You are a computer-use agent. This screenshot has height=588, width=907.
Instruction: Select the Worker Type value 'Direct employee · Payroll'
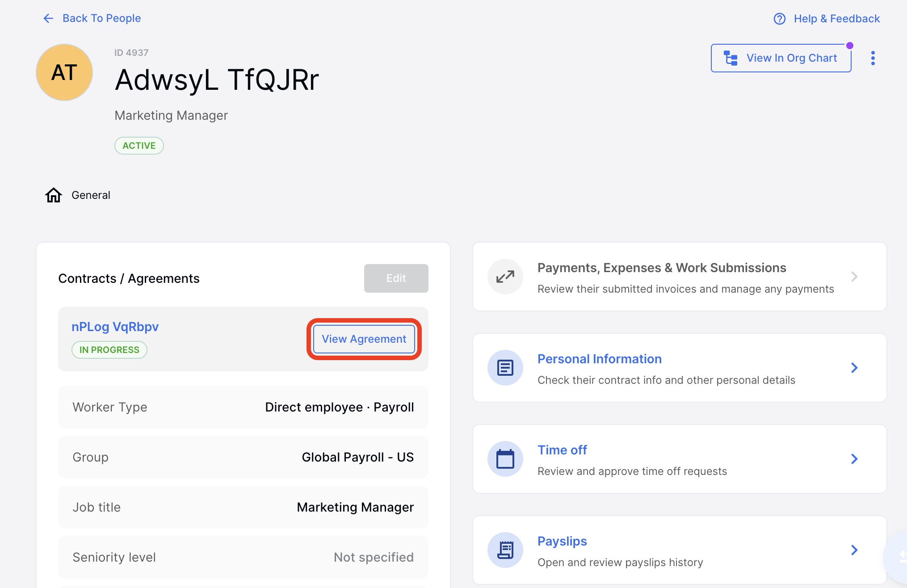(x=340, y=407)
